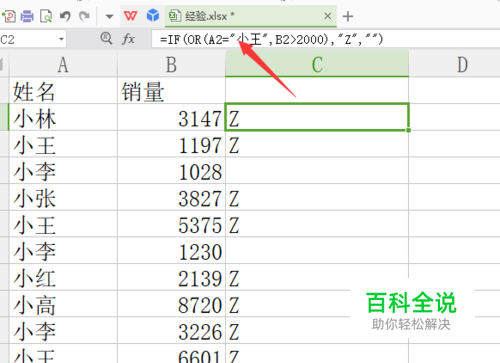Image resolution: width=500 pixels, height=363 pixels.
Task: Select the active cell C2 showing Z
Action: [317, 117]
